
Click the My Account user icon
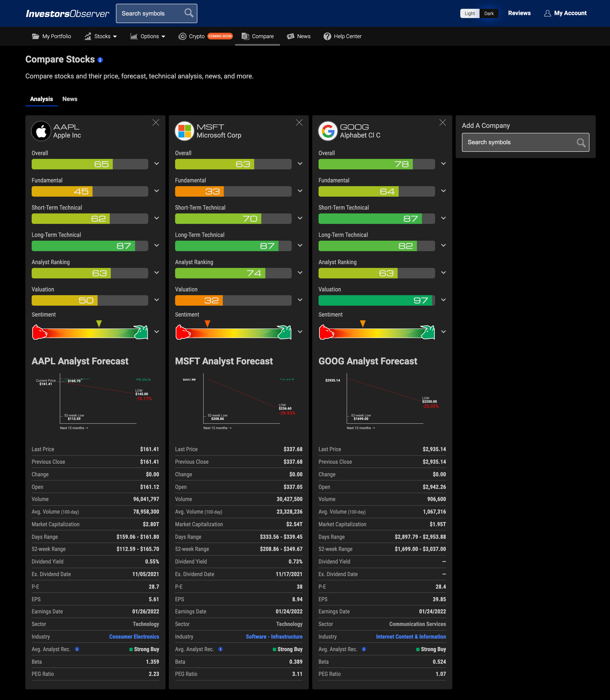pyautogui.click(x=547, y=13)
